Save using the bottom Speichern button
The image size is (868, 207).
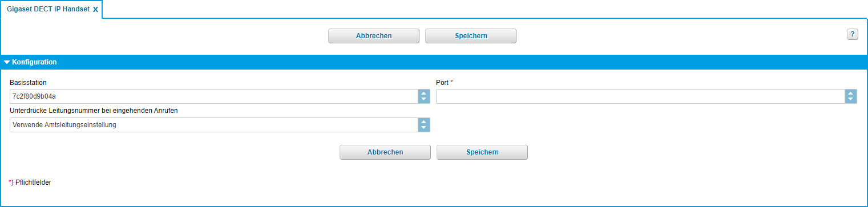(x=482, y=152)
